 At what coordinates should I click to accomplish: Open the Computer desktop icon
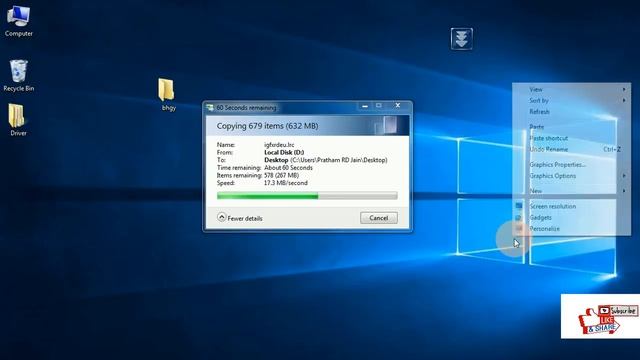pos(18,20)
